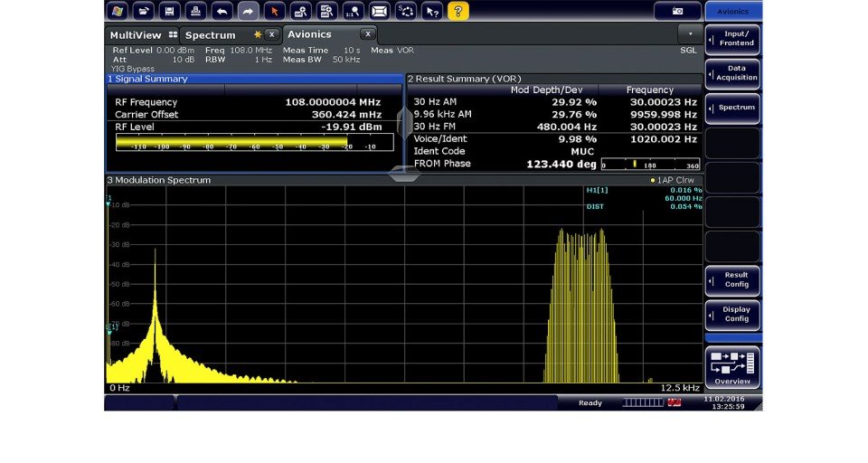
Task: Save with the floppy disk icon
Action: (169, 11)
